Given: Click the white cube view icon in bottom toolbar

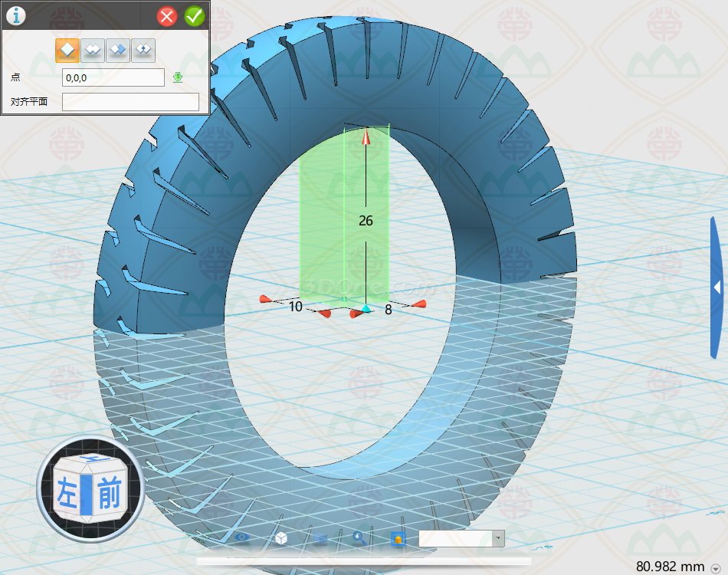Looking at the screenshot, I should (281, 538).
